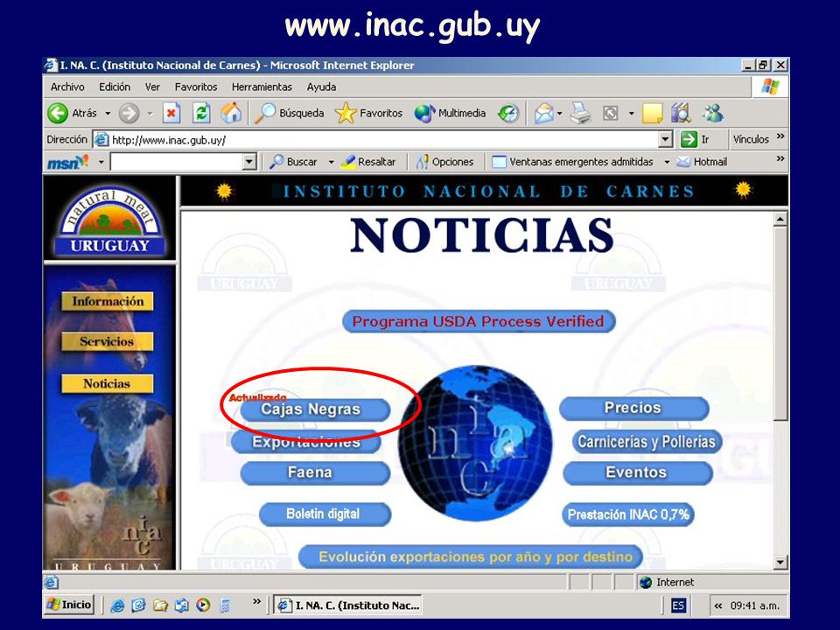
Task: Open the Mail envelope icon
Action: tap(543, 113)
